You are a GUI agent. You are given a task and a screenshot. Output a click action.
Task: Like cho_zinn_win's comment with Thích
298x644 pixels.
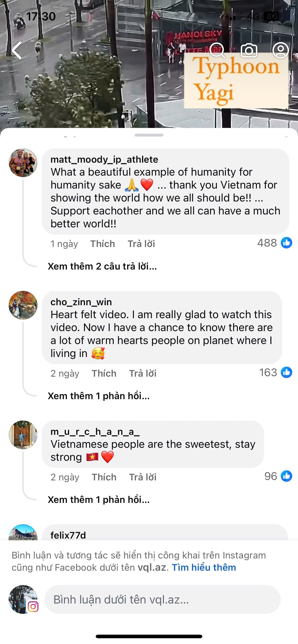pyautogui.click(x=104, y=373)
